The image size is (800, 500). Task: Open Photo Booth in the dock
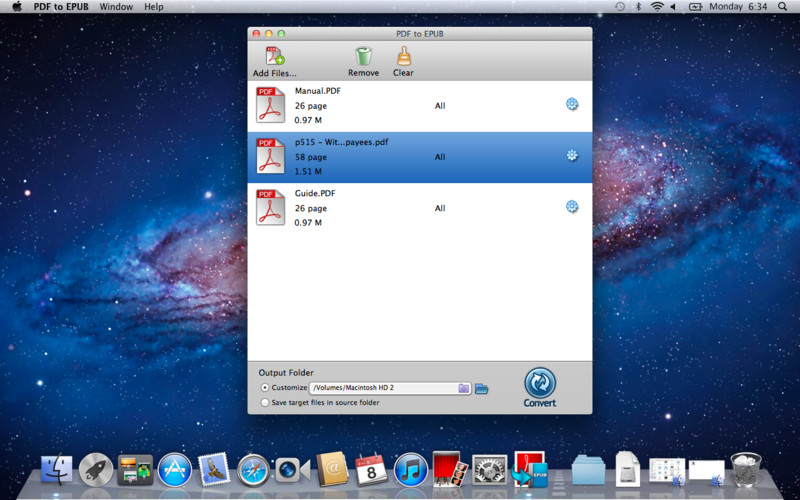[x=451, y=468]
